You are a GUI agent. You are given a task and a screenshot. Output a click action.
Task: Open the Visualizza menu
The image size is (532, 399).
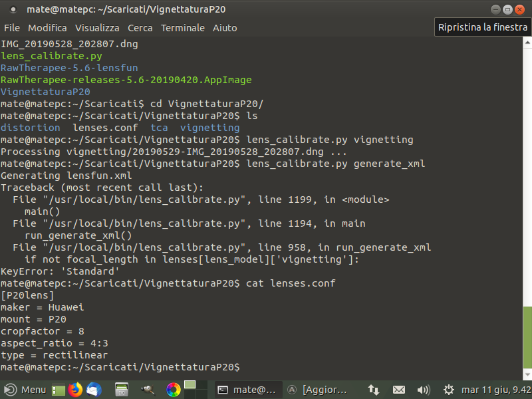tap(97, 28)
